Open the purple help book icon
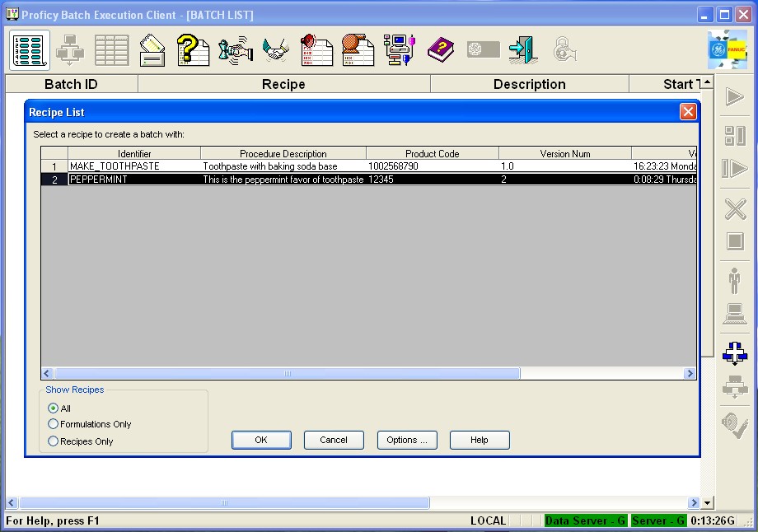The height and width of the screenshot is (532, 758). click(x=441, y=49)
